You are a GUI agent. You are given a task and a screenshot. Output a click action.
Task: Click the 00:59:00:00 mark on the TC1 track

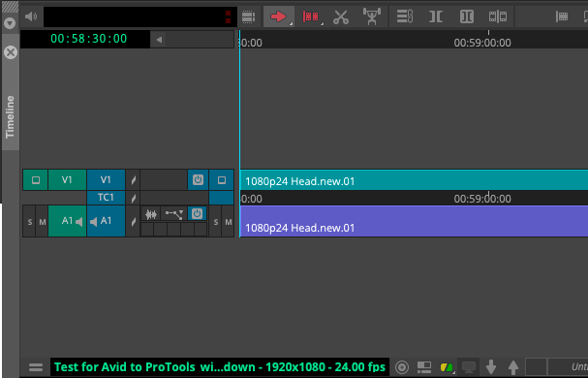(482, 199)
